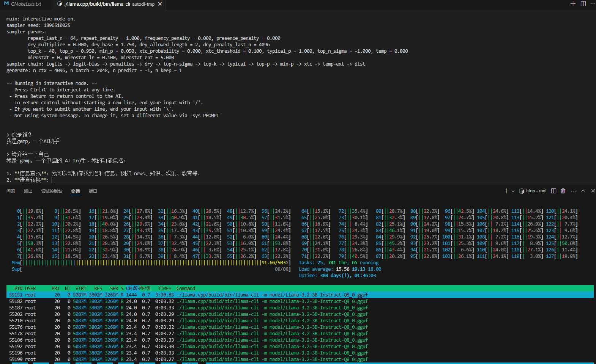Select the 终端 (Terminal) panel tab

76,191
